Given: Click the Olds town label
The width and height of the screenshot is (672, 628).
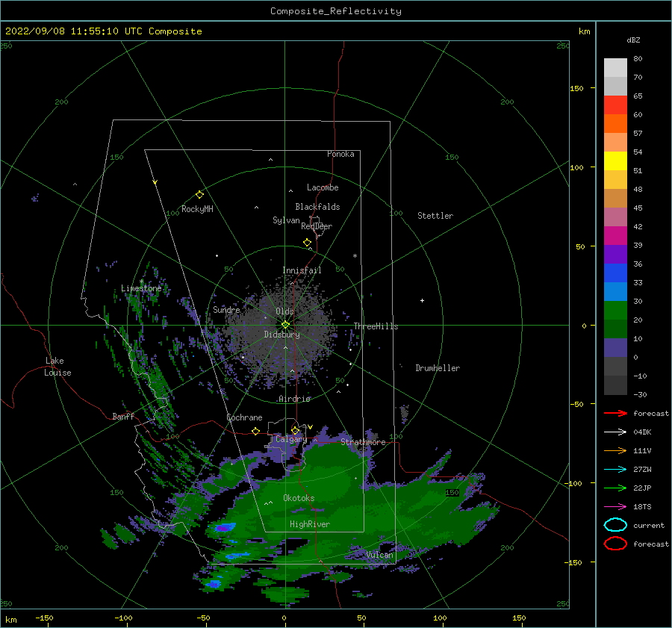Looking at the screenshot, I should click(284, 311).
